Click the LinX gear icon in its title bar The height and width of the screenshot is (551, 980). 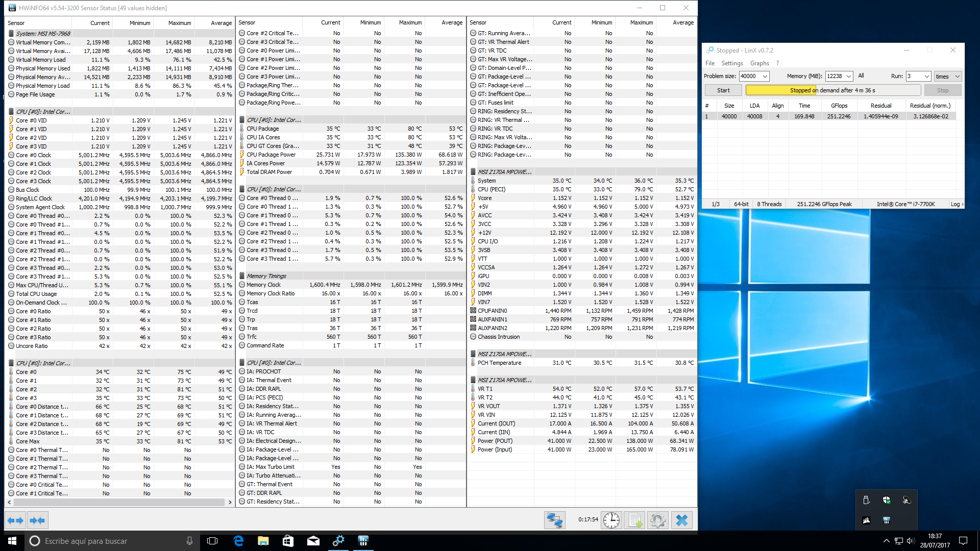710,50
